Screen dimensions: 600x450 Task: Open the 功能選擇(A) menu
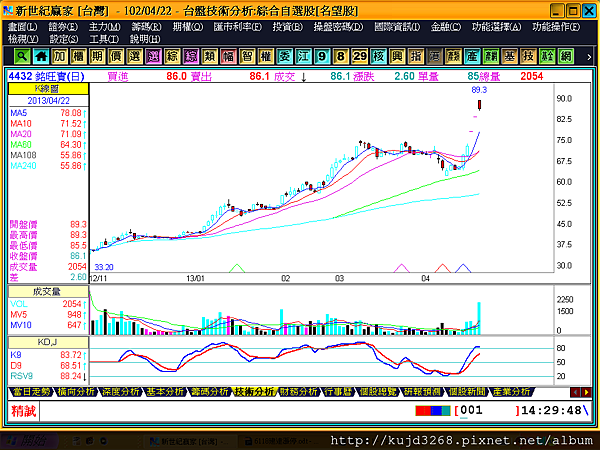pyautogui.click(x=496, y=27)
